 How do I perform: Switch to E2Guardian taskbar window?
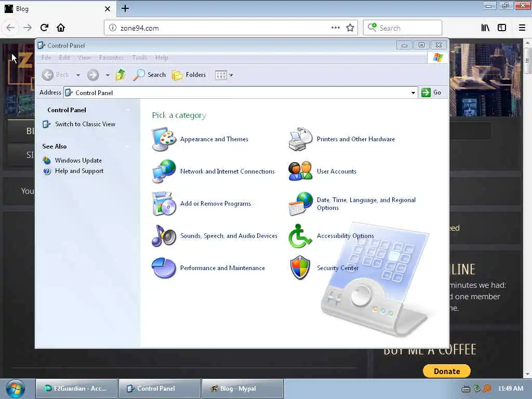point(76,389)
